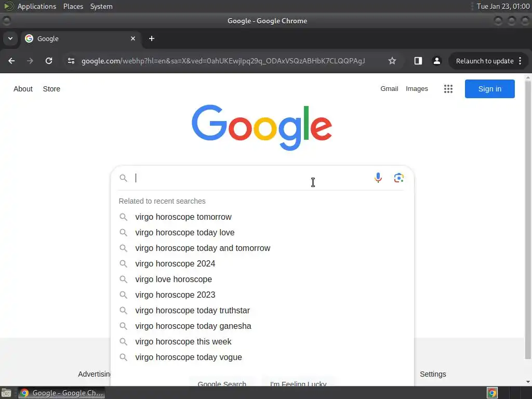Select suggestion virgo horoscope today vogue
This screenshot has width=532, height=399.
click(x=262, y=357)
